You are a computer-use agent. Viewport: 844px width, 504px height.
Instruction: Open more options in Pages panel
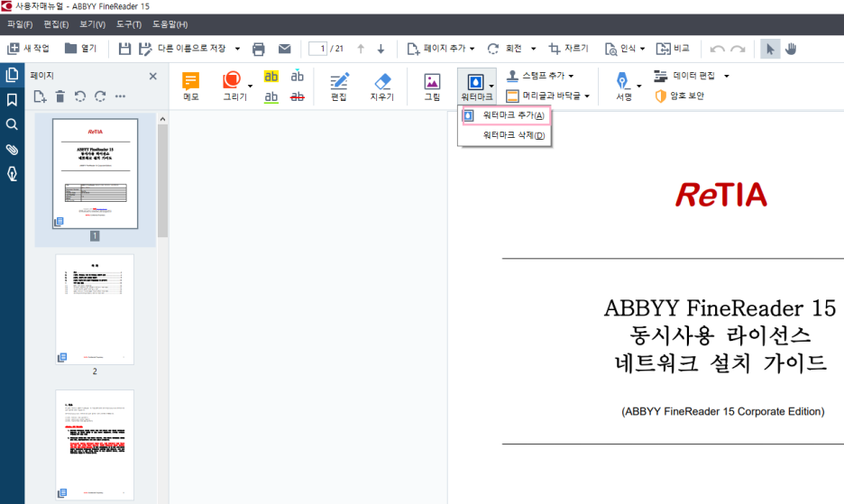(x=120, y=96)
